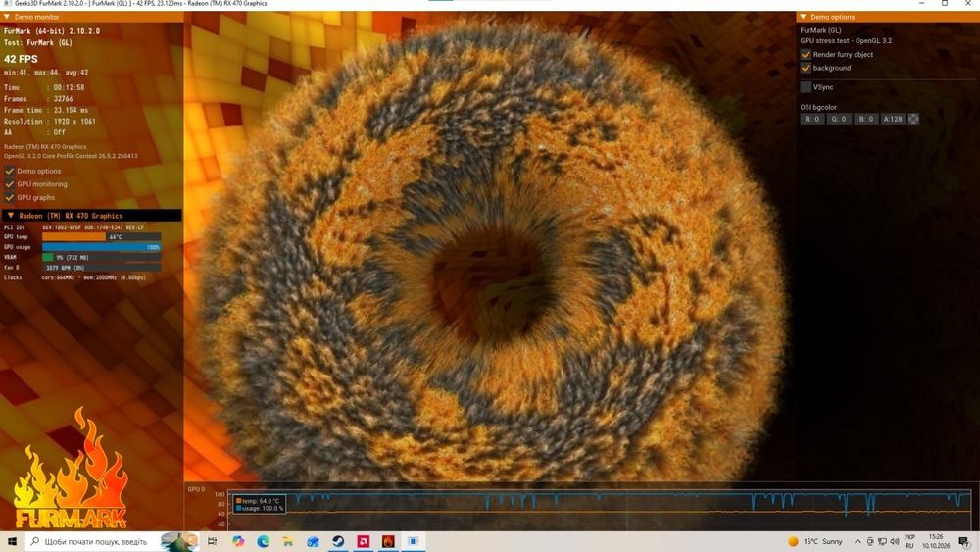Click the fan 0 RPM bar
Viewport: 980px width, 552px height.
pyautogui.click(x=101, y=267)
